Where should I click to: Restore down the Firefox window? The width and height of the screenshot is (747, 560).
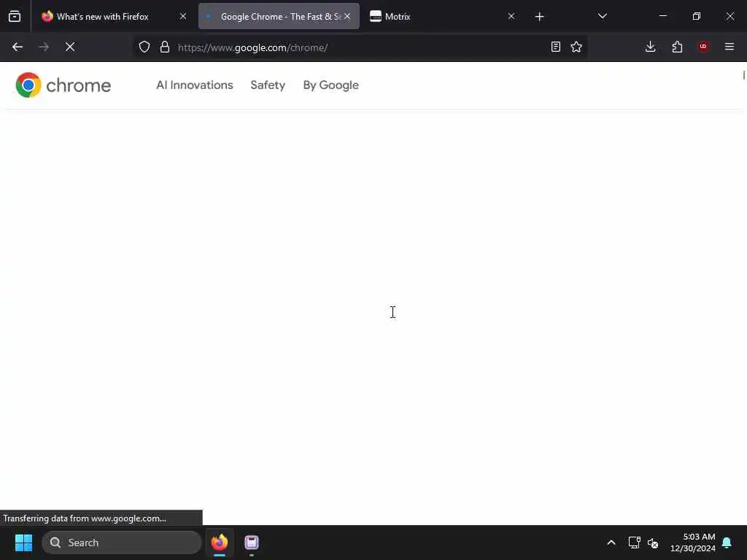pyautogui.click(x=697, y=16)
